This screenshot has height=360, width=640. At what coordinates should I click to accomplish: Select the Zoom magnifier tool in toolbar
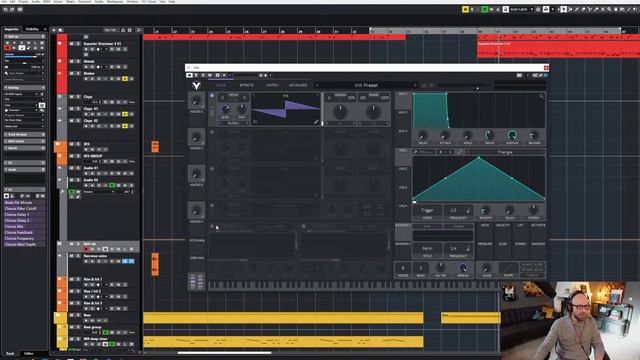tap(609, 9)
